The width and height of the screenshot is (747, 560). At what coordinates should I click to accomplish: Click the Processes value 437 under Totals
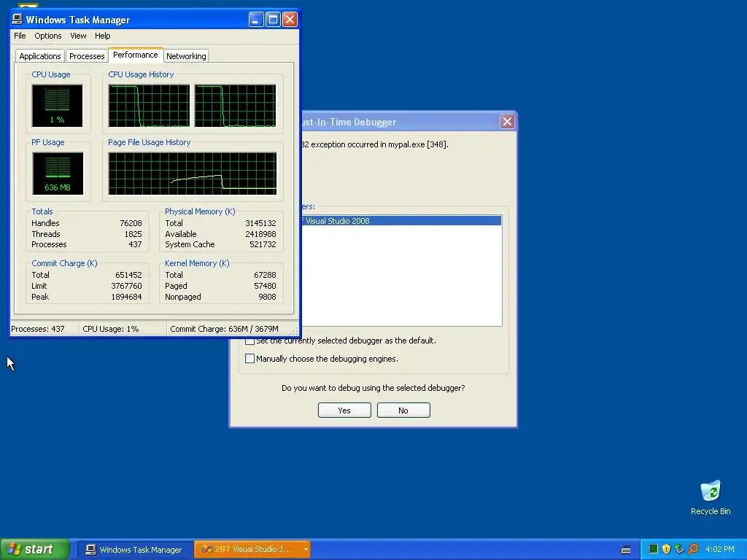135,244
